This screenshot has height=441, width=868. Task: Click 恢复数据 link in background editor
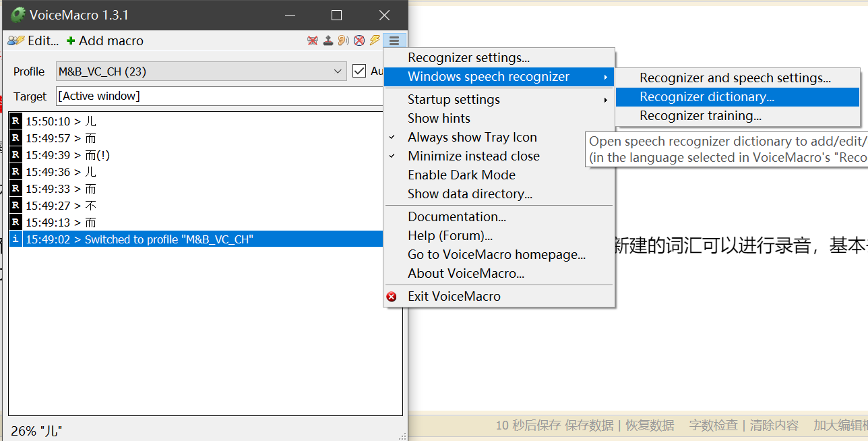click(650, 425)
